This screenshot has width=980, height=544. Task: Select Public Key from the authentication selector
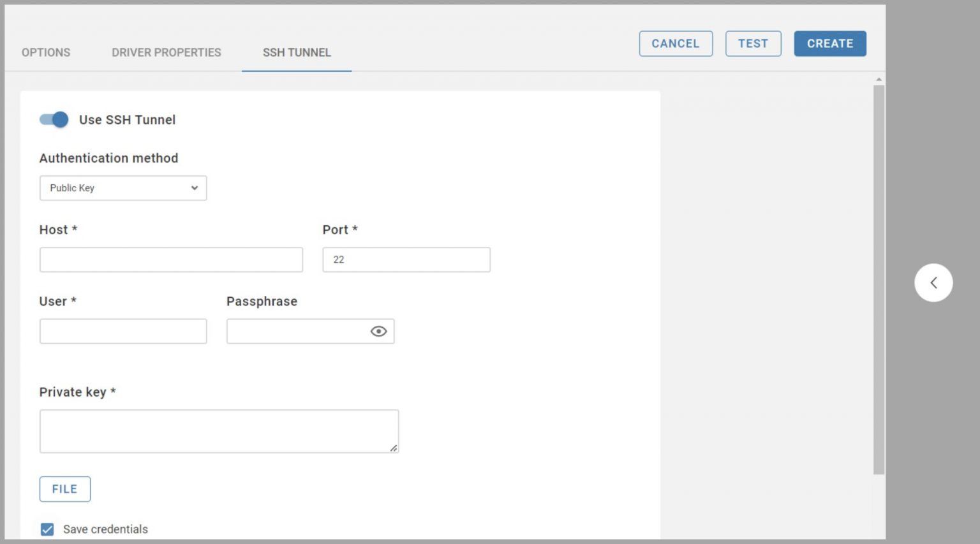[x=123, y=188]
